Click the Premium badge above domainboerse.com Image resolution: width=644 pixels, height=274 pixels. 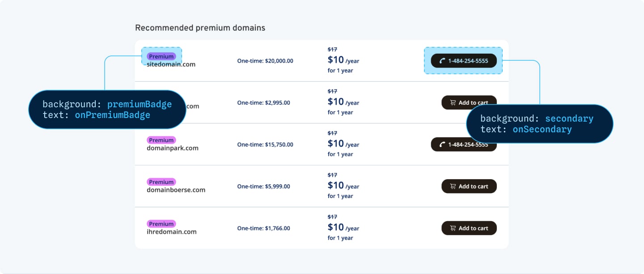(x=161, y=182)
